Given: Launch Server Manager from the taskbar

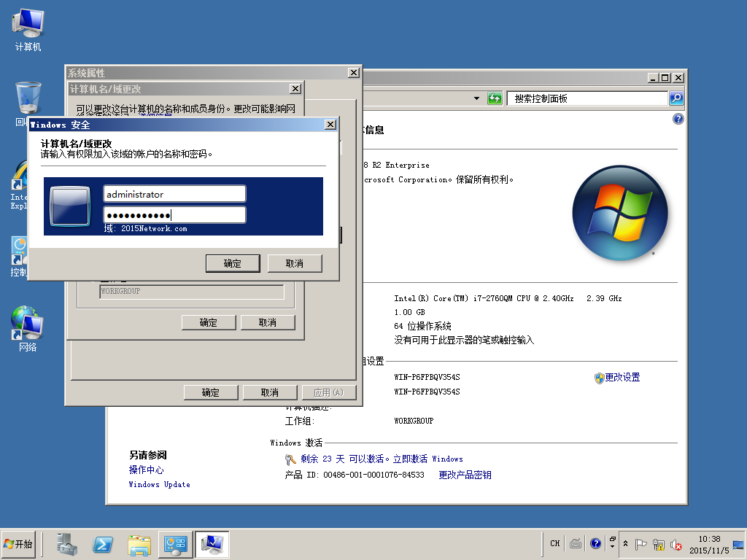Looking at the screenshot, I should 67,544.
